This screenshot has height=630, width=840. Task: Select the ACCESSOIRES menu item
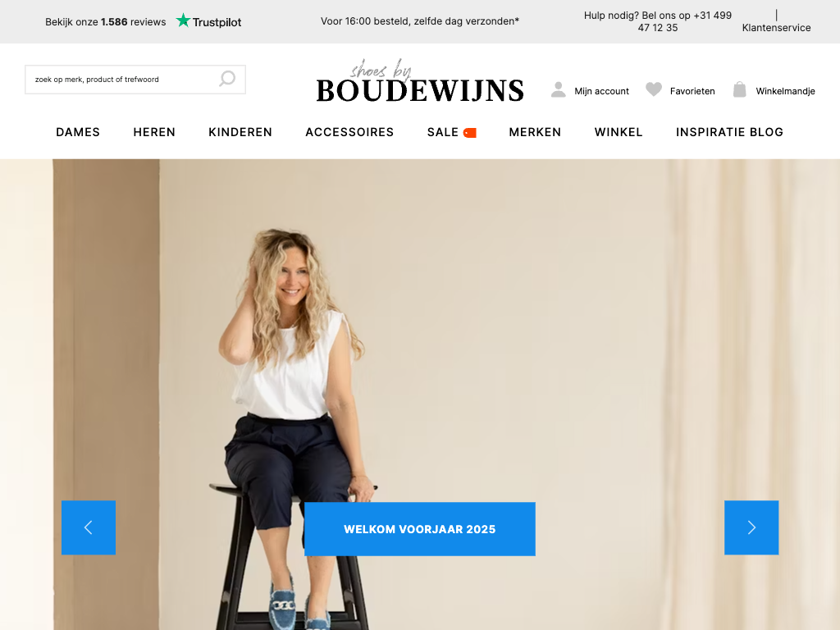pyautogui.click(x=349, y=132)
